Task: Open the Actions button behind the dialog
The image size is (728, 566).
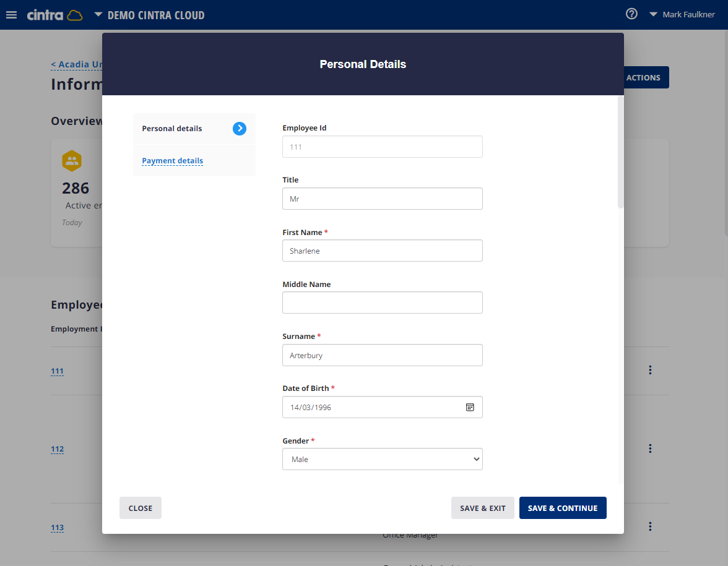Action: tap(646, 77)
